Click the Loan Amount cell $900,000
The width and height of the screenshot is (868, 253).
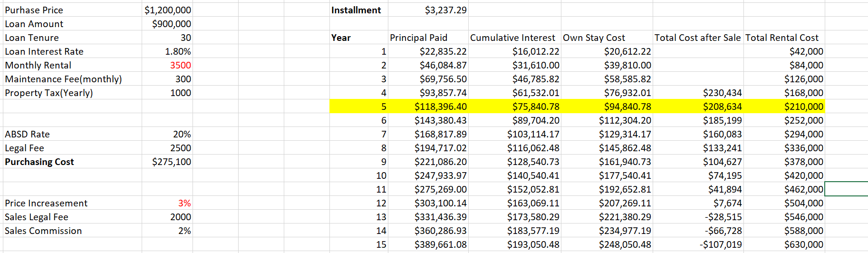pos(171,24)
